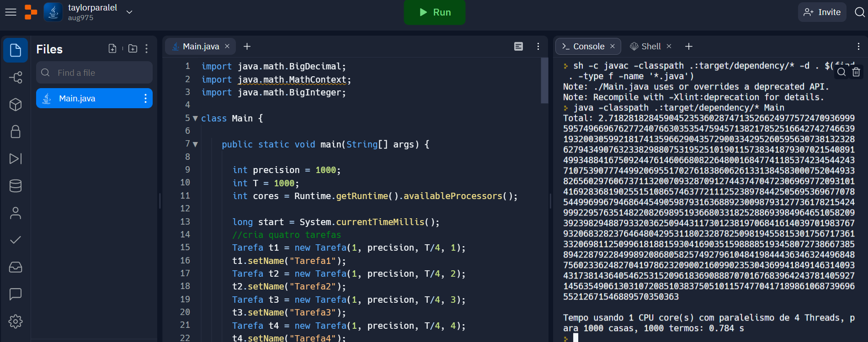
Task: Open the console pane three-dot menu
Action: tap(858, 46)
